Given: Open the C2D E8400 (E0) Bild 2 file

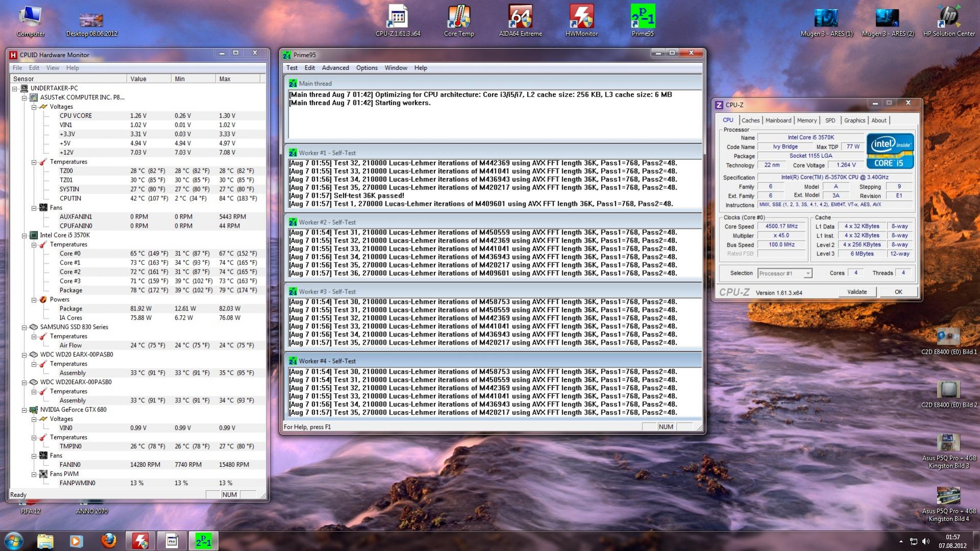Looking at the screenshot, I should 949,394.
